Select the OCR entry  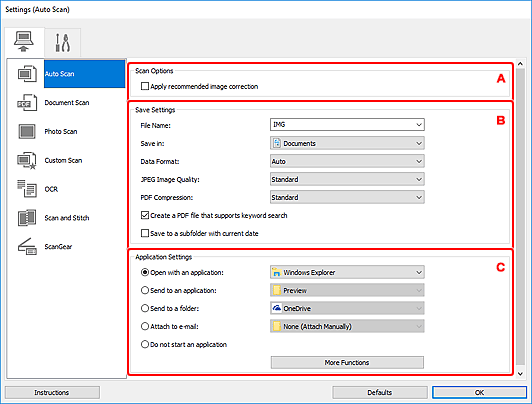pyautogui.click(x=51, y=189)
